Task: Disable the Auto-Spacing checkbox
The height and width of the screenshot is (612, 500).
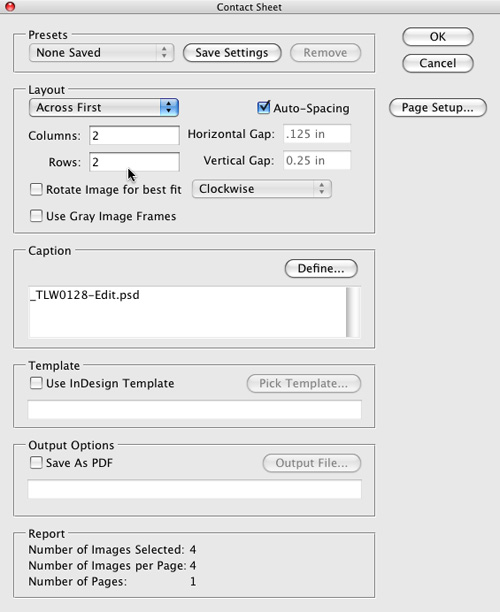Action: 263,107
